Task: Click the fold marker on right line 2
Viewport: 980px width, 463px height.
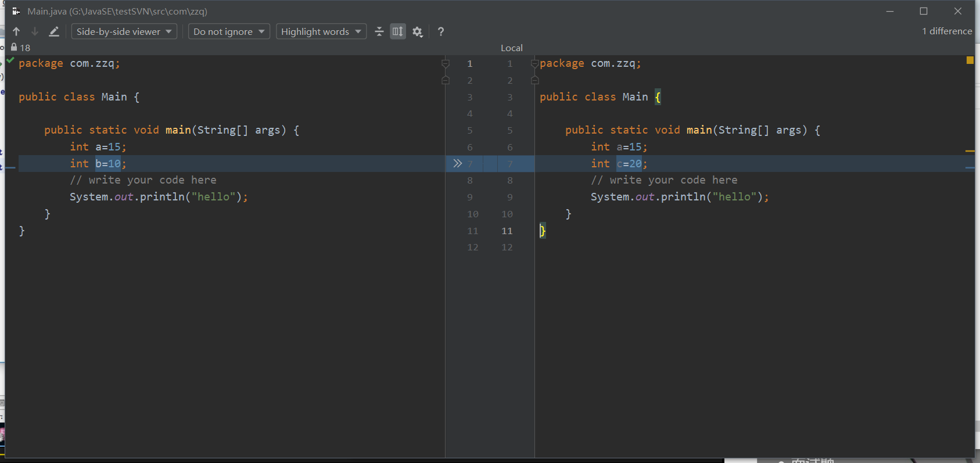Action: tap(535, 80)
